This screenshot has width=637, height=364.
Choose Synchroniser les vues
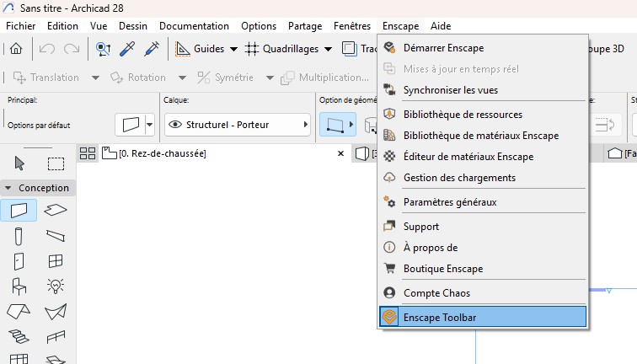[483, 90]
